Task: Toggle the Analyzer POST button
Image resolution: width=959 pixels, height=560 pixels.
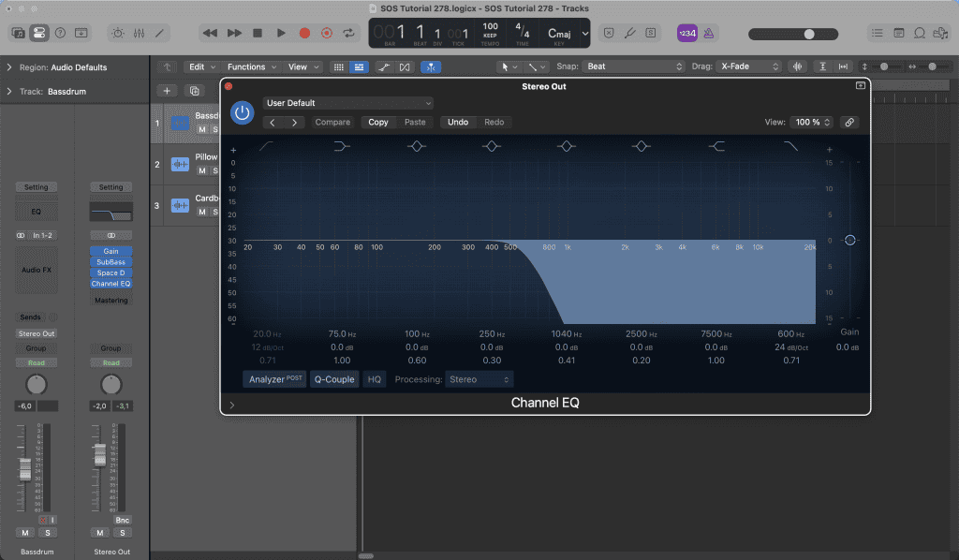Action: pyautogui.click(x=274, y=379)
